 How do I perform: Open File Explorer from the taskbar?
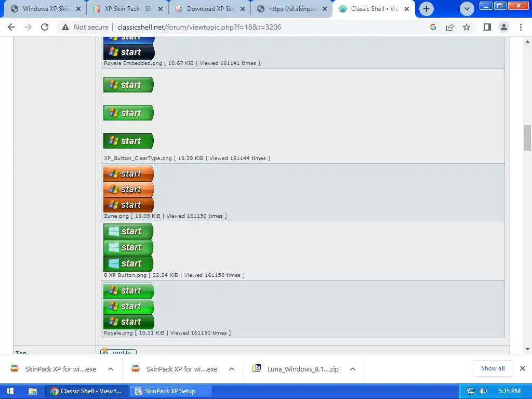tap(33, 391)
